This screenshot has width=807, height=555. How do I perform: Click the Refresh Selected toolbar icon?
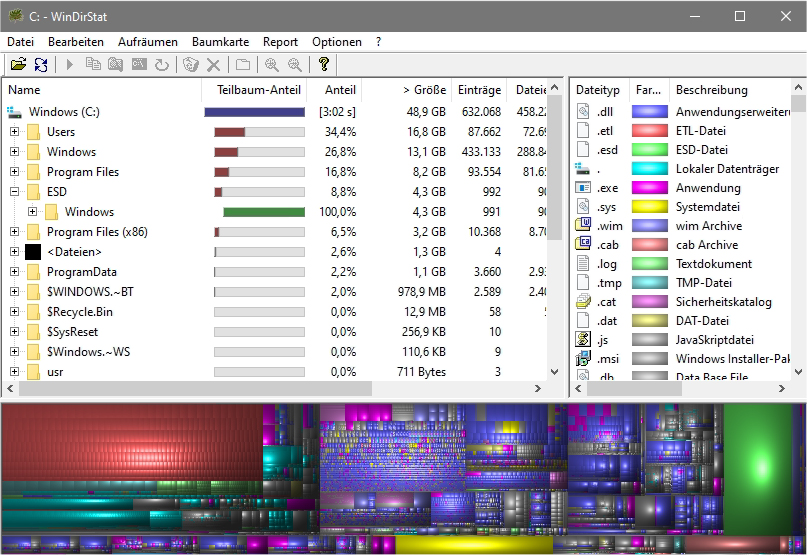coord(162,64)
